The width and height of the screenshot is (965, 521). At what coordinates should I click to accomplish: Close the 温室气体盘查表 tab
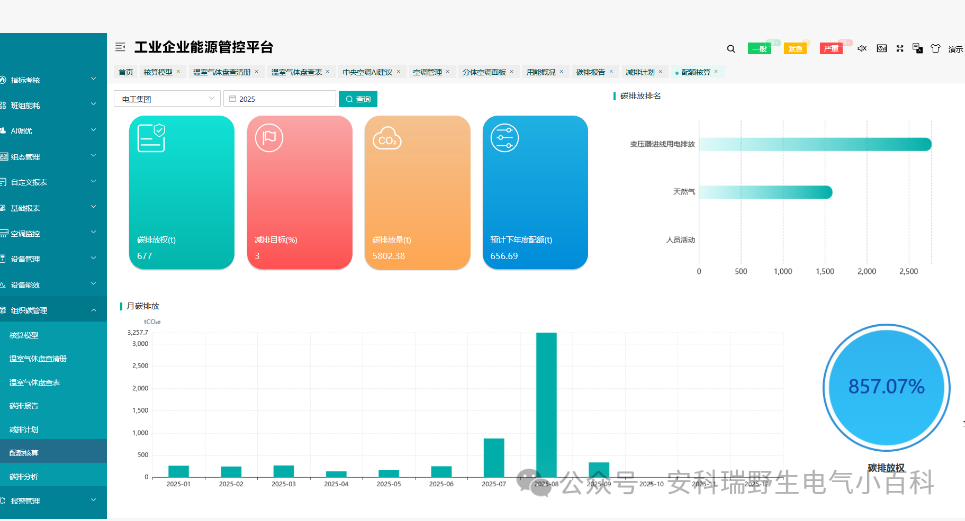point(327,71)
